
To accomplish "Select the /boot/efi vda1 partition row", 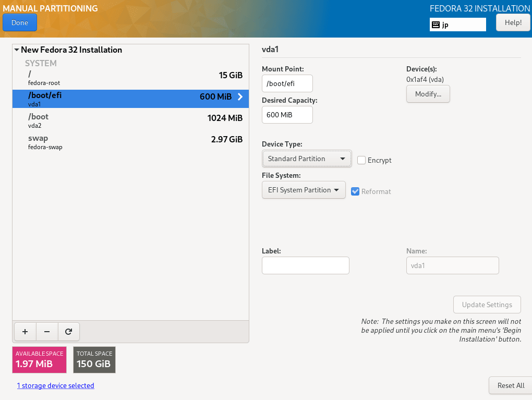I will (130, 99).
